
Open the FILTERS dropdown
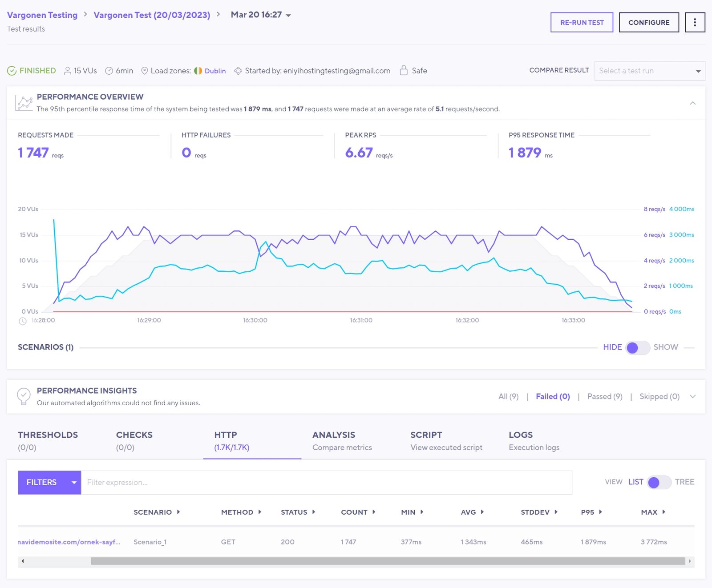[49, 482]
